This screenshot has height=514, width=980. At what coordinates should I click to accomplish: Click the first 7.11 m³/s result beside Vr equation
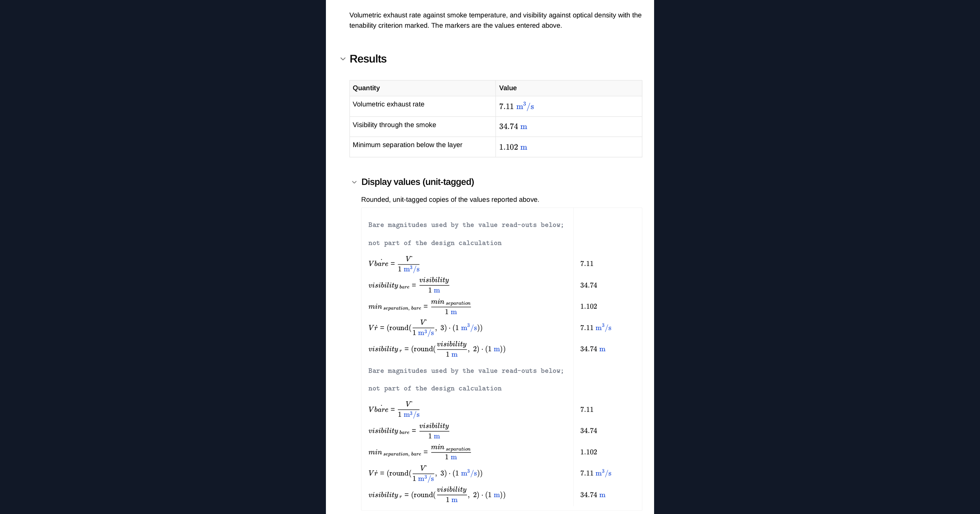point(595,328)
